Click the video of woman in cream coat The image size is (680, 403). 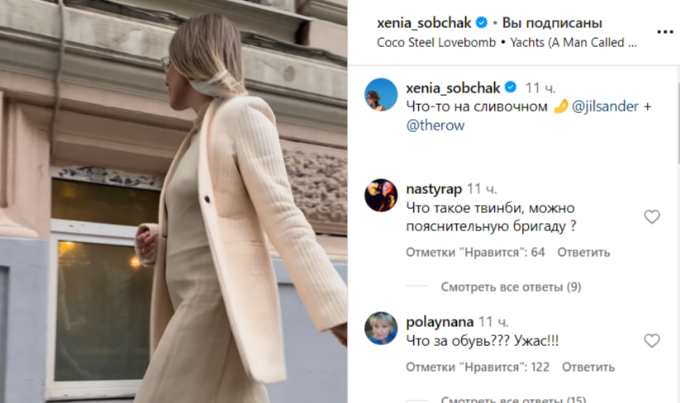click(x=173, y=202)
